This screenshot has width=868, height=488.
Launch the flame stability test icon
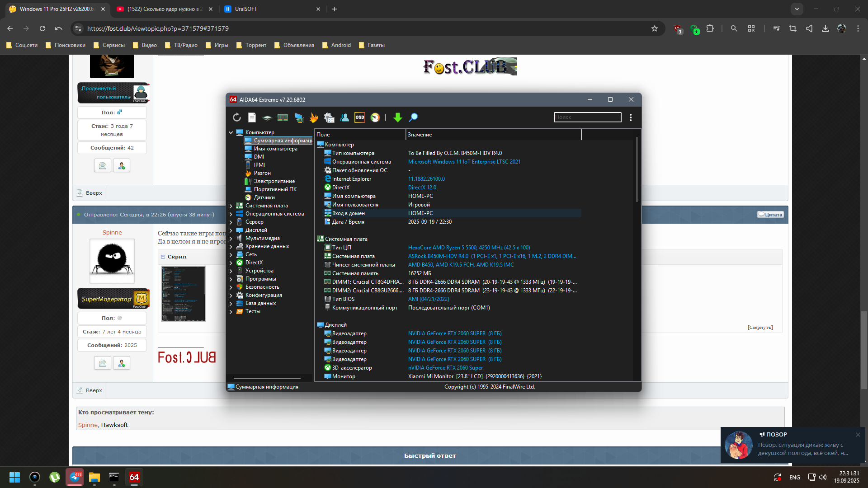[314, 117]
